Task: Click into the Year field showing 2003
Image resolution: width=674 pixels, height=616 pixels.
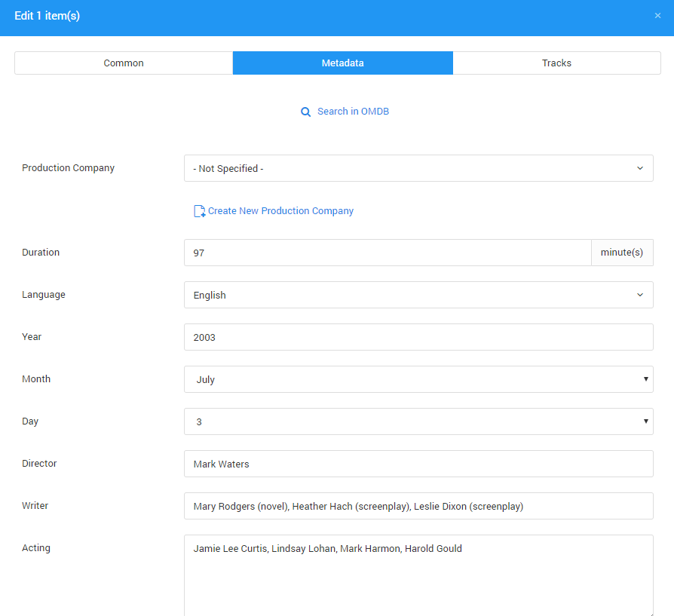Action: [418, 337]
